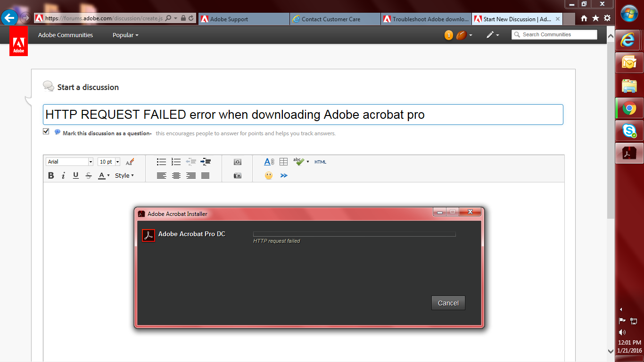The height and width of the screenshot is (362, 644).
Task: Open Skype from the desktop sidebar
Action: [629, 131]
